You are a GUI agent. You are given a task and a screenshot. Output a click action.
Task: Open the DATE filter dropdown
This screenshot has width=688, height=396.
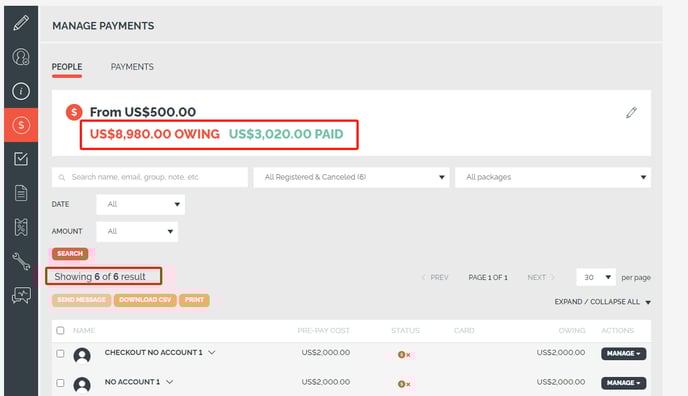[140, 204]
